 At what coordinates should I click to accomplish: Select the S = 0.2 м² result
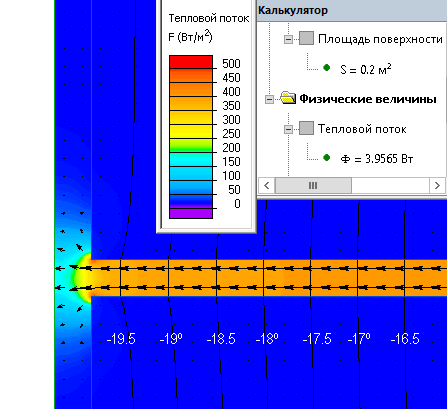pyautogui.click(x=366, y=69)
